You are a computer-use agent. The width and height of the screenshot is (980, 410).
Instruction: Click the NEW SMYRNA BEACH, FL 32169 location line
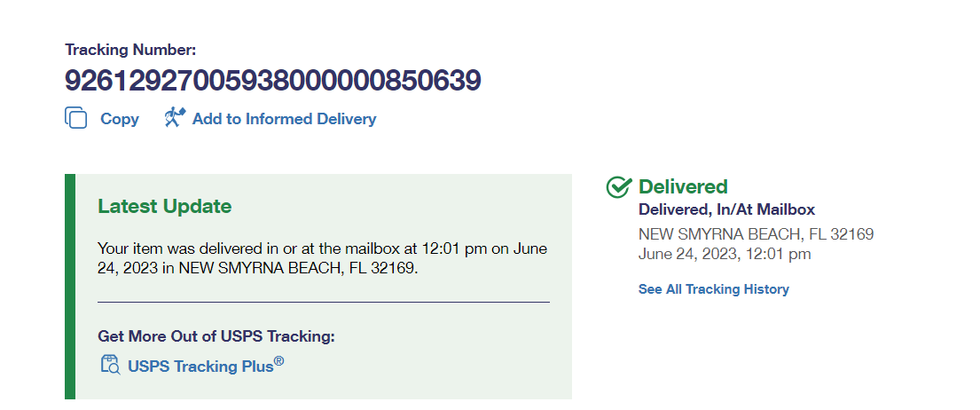pos(756,234)
